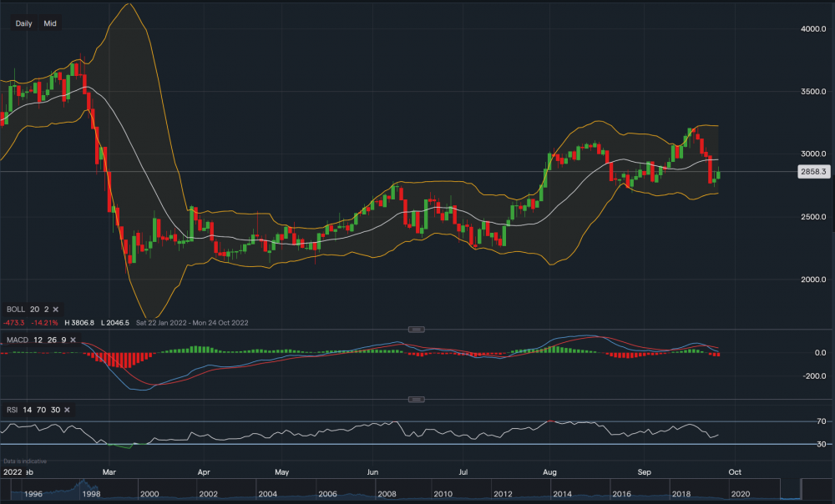The width and height of the screenshot is (835, 504).
Task: Grab the resize handle above MACD panel
Action: tap(412, 330)
